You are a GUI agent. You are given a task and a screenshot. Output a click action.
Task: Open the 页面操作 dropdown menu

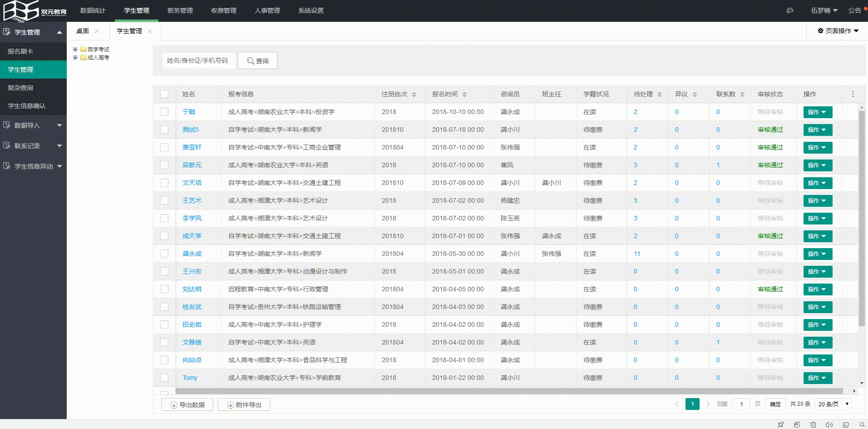838,31
